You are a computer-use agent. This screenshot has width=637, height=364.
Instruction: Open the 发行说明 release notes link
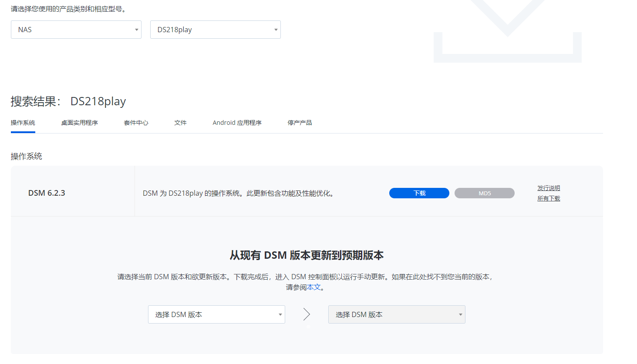coord(549,188)
